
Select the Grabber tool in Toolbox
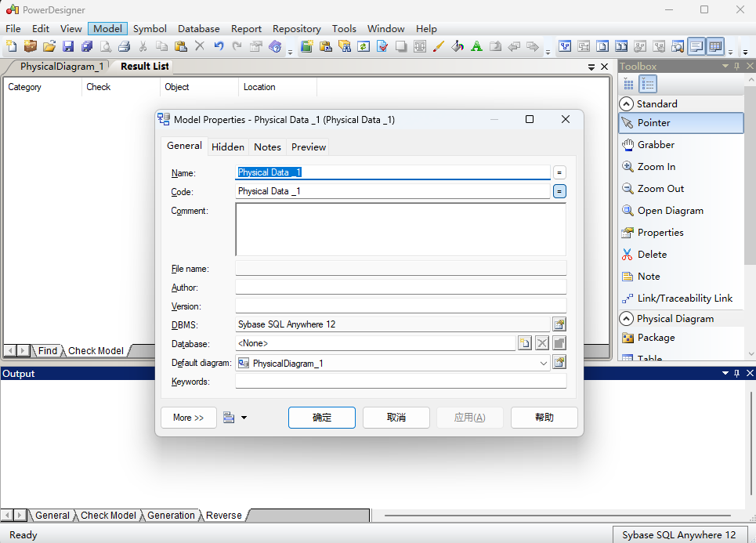point(682,145)
